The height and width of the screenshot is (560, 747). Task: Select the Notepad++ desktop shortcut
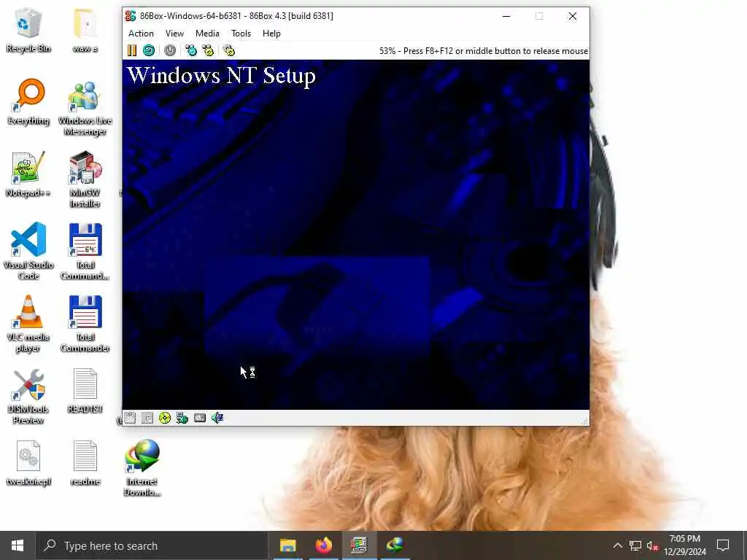28,174
